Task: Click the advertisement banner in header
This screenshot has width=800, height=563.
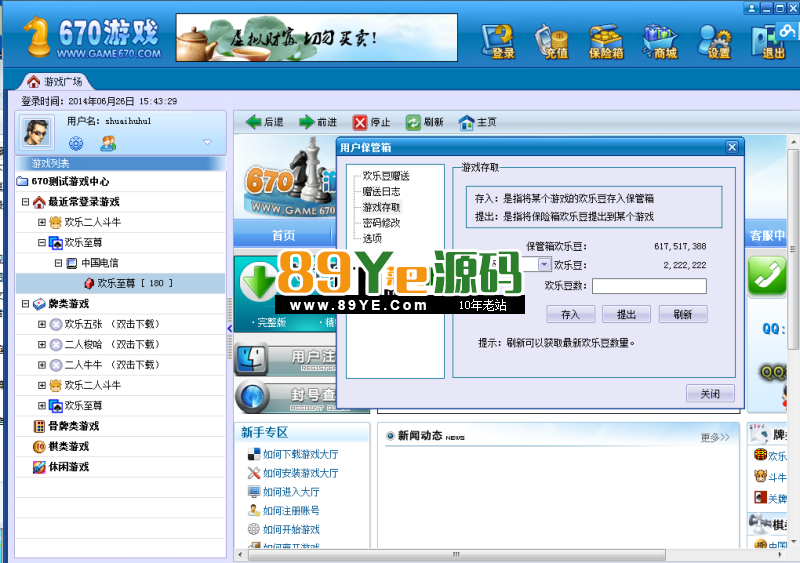Action: click(x=316, y=38)
